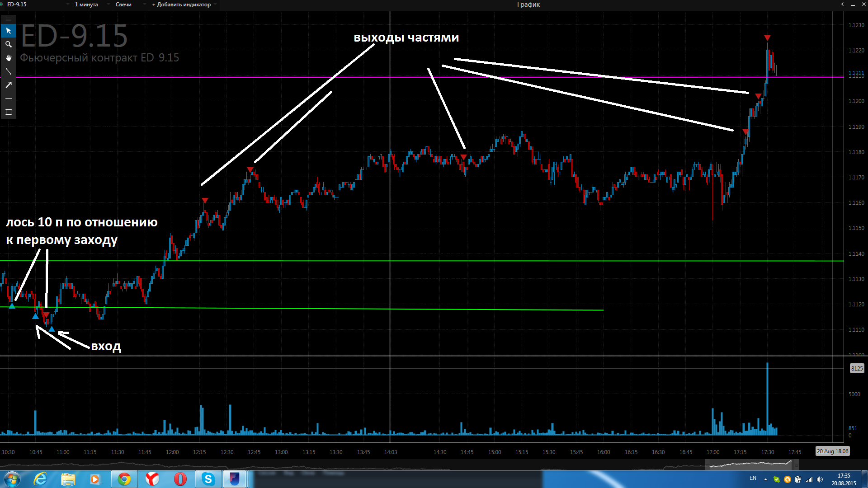
Task: Click the 16:00 time axis label
Action: pyautogui.click(x=604, y=452)
